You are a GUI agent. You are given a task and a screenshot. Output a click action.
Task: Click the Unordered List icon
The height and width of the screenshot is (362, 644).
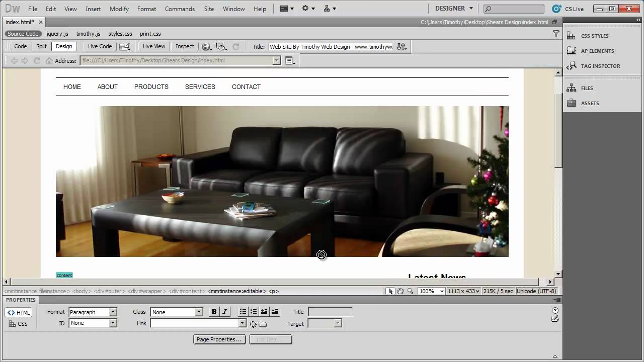coord(243,312)
